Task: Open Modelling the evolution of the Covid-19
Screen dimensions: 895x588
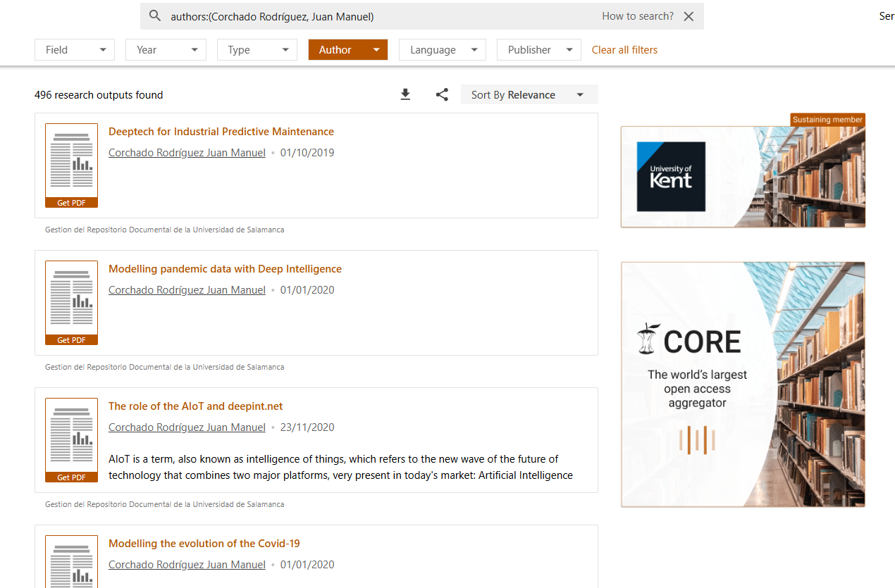Action: [x=204, y=544]
